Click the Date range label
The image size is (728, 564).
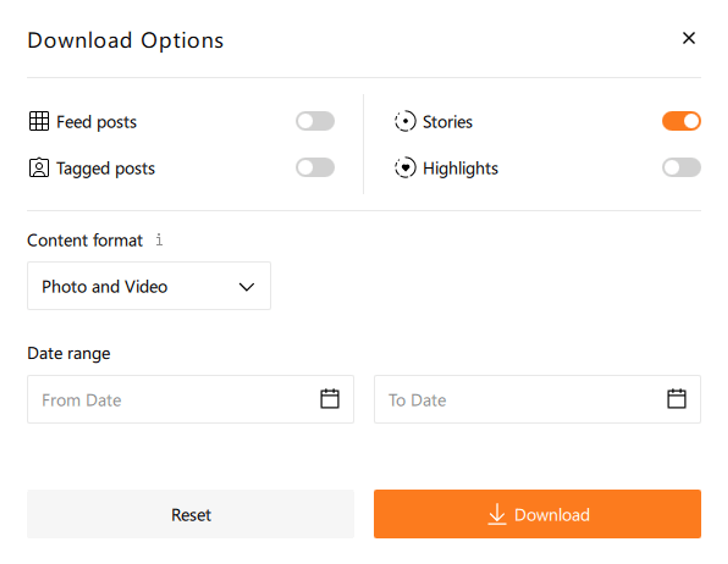(69, 354)
